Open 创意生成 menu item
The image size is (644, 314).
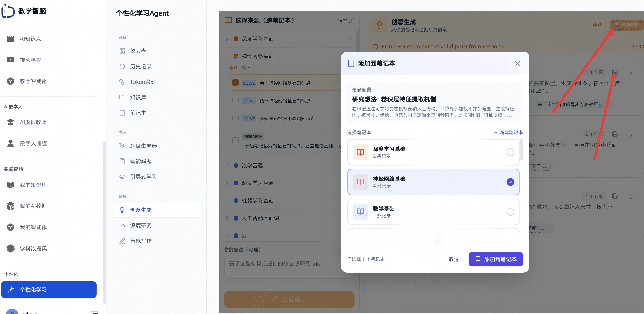156,210
